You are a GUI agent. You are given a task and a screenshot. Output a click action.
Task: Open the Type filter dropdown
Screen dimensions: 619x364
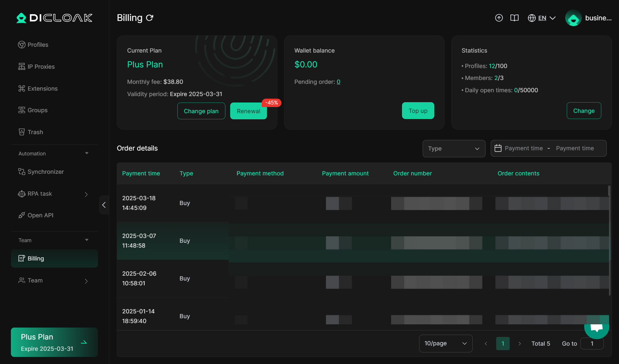(454, 149)
